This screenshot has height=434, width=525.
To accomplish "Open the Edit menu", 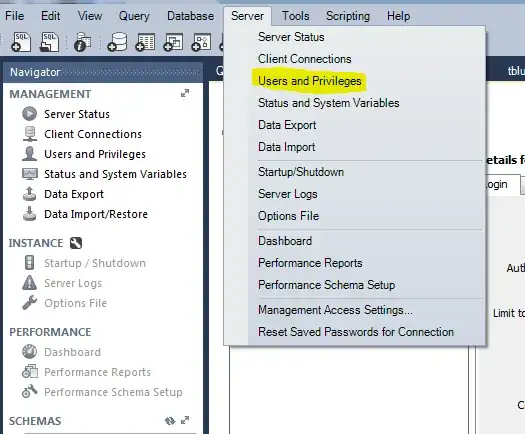I will point(51,16).
